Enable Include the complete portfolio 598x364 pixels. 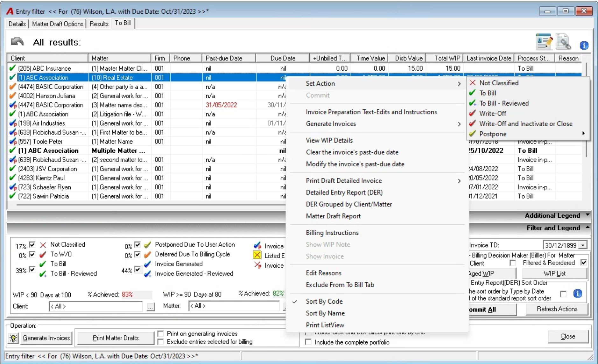308,342
